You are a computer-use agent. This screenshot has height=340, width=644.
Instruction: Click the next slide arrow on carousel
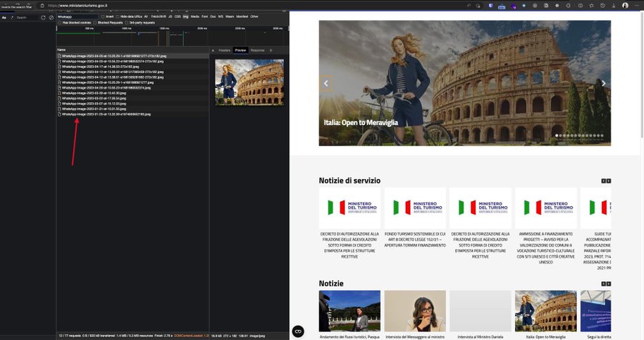click(603, 83)
